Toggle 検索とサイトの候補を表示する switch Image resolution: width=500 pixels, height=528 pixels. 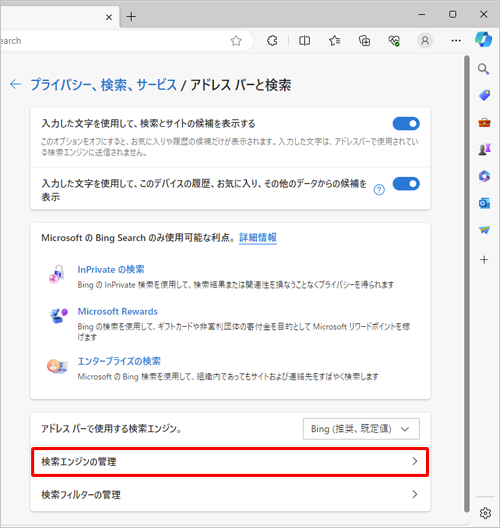pyautogui.click(x=406, y=124)
